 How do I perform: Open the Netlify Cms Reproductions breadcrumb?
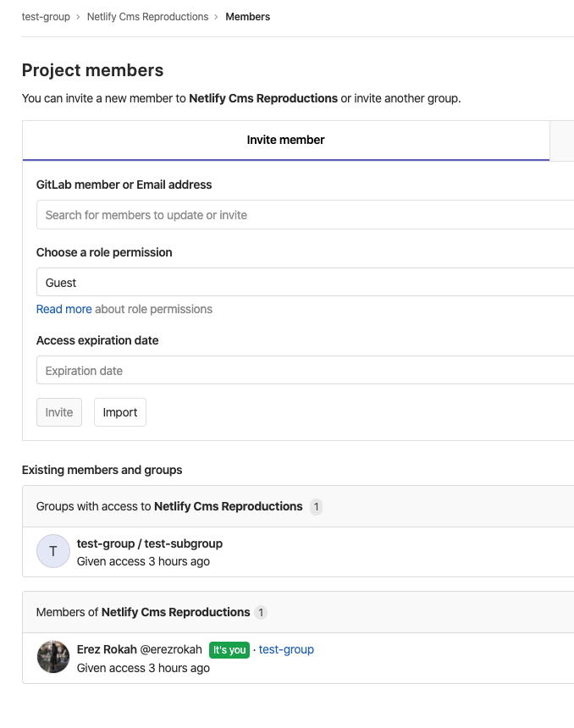point(147,17)
